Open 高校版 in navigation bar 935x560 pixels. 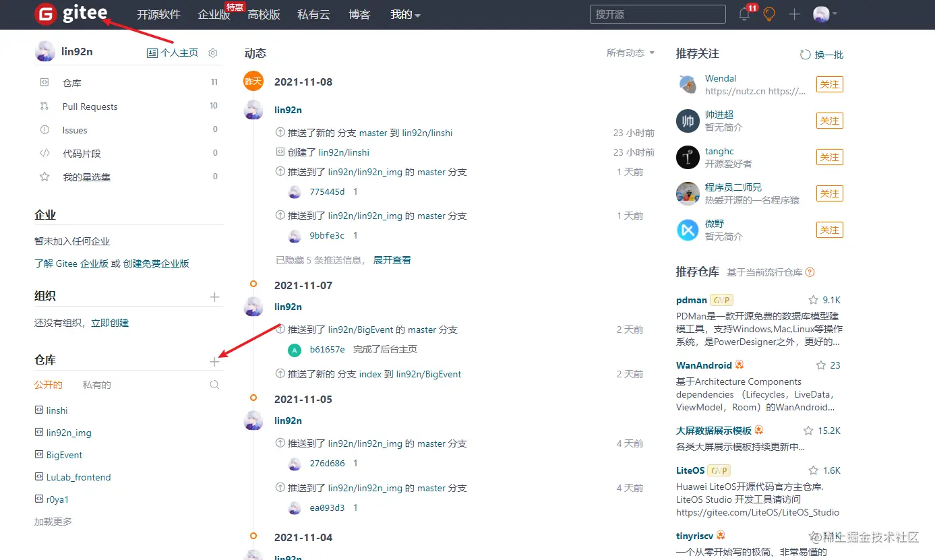tap(264, 14)
